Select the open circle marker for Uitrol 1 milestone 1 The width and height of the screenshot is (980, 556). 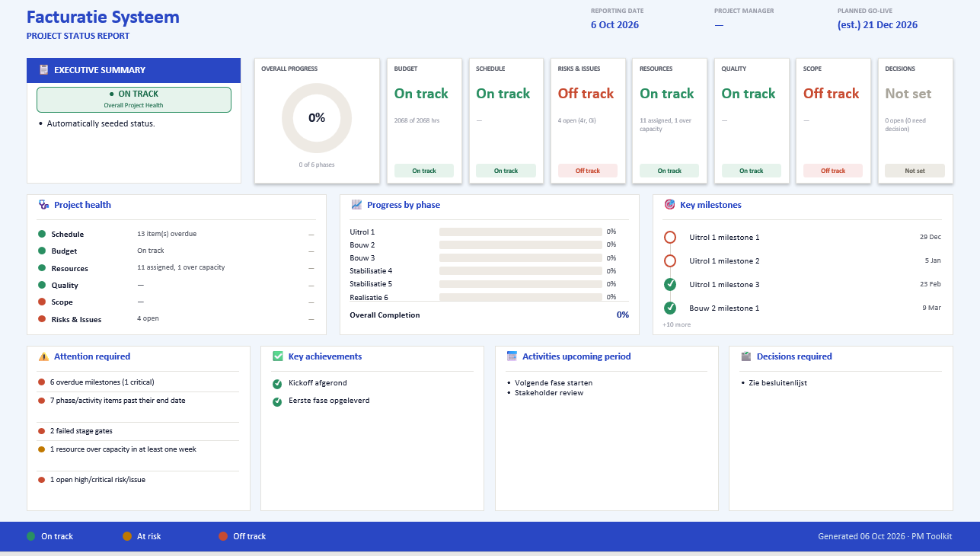[670, 238]
